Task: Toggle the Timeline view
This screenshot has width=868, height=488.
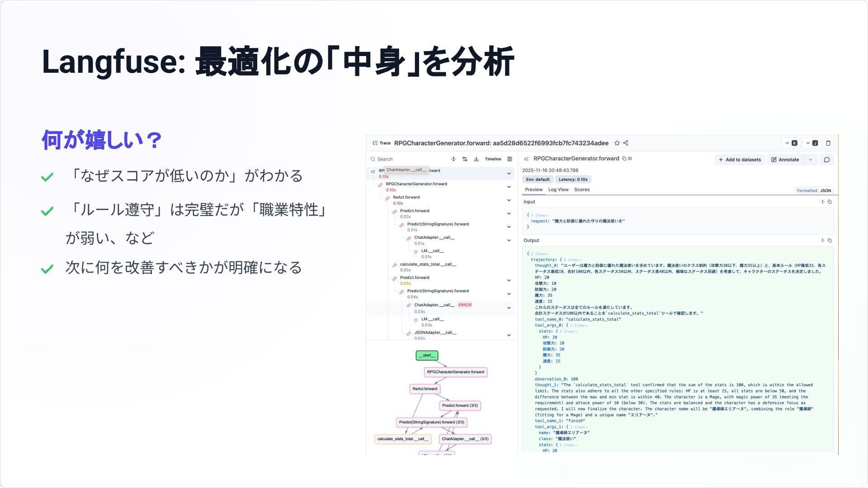Action: pos(493,159)
